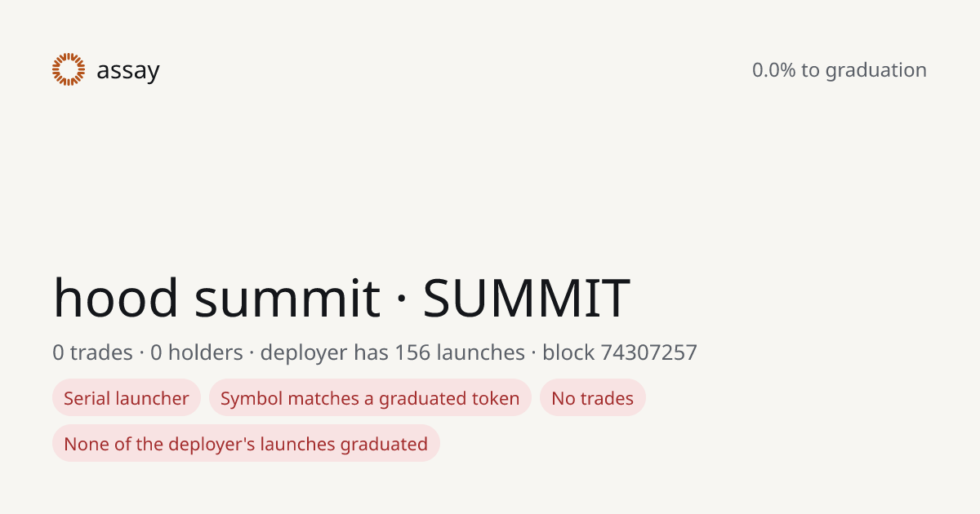Open the assay wordmark link

point(127,71)
